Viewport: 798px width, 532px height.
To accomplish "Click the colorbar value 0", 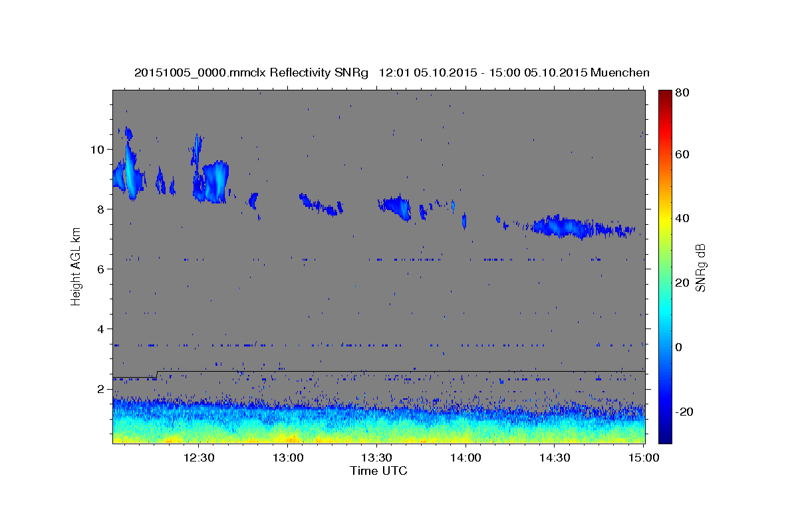I will pyautogui.click(x=678, y=347).
